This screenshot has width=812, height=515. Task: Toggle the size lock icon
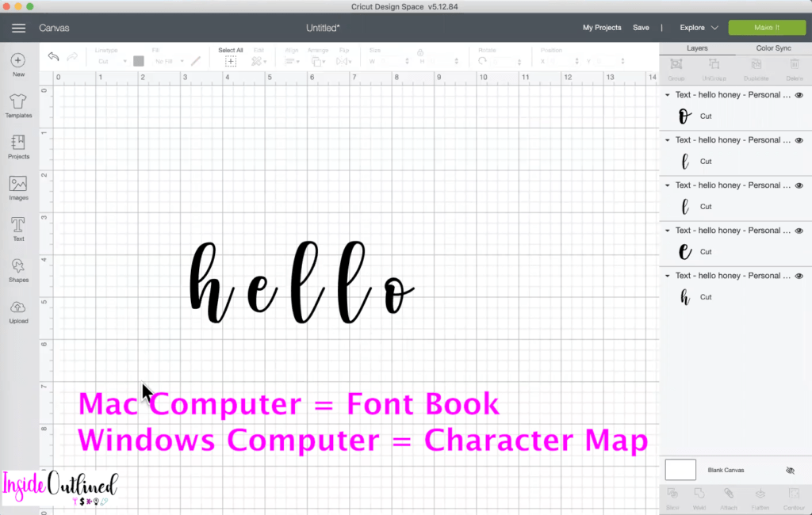click(x=420, y=52)
